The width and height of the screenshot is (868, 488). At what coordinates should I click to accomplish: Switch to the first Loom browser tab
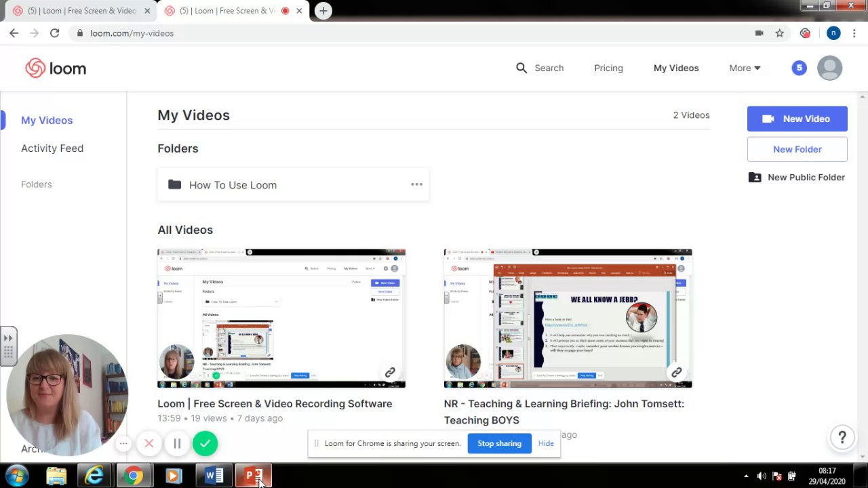(79, 11)
